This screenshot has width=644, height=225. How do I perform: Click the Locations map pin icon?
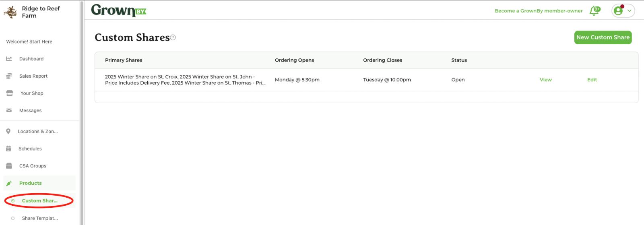8,132
